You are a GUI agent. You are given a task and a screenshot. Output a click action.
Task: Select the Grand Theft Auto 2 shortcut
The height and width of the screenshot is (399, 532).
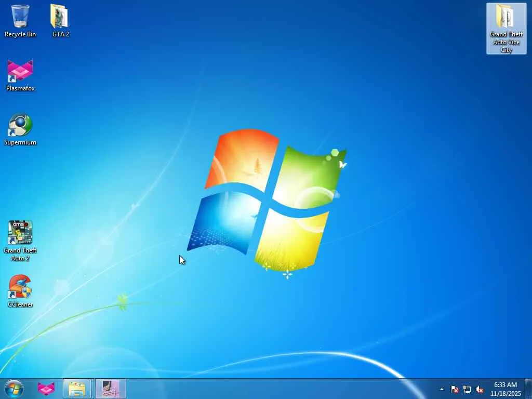click(20, 241)
